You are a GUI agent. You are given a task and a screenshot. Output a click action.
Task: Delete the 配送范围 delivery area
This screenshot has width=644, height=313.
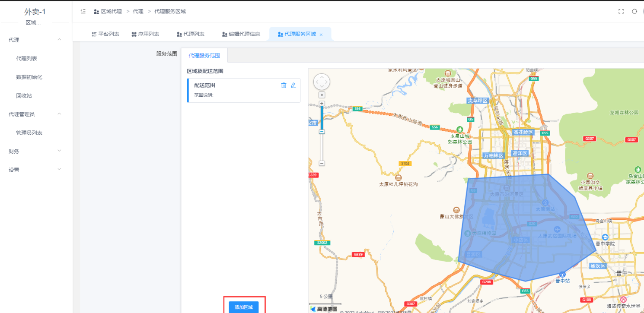[284, 85]
